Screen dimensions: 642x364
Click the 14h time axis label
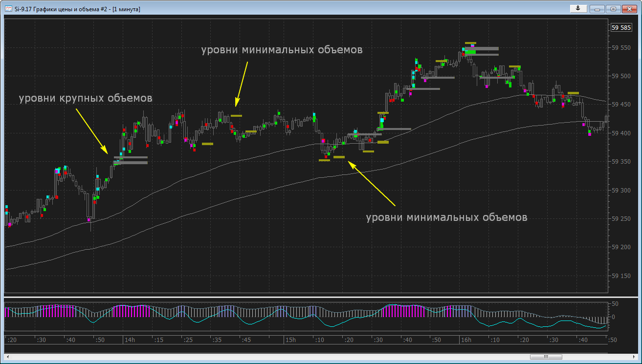[x=130, y=340]
